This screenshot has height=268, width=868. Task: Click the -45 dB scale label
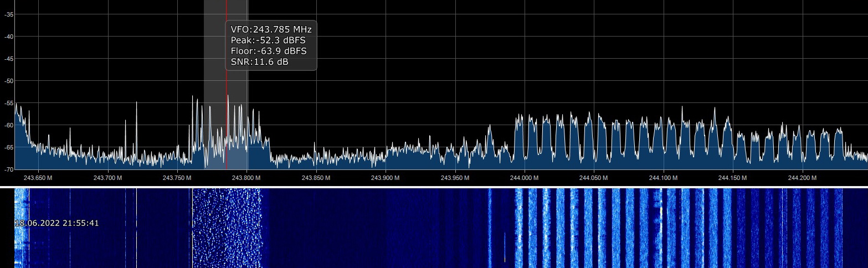(x=9, y=59)
